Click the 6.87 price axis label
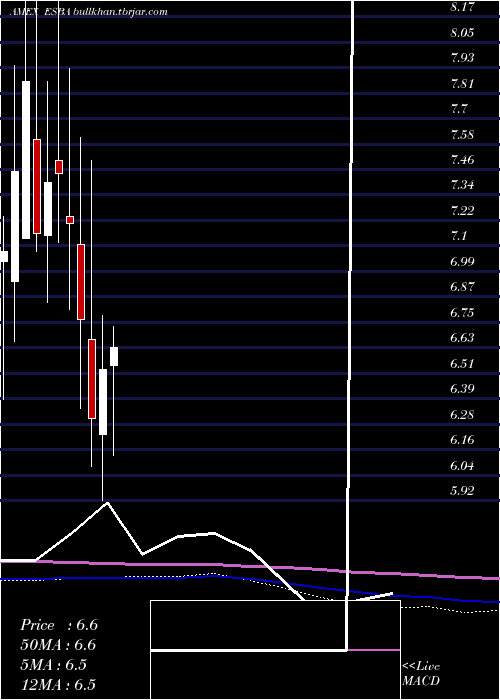Viewport: 500px width, 700px height. tap(462, 287)
